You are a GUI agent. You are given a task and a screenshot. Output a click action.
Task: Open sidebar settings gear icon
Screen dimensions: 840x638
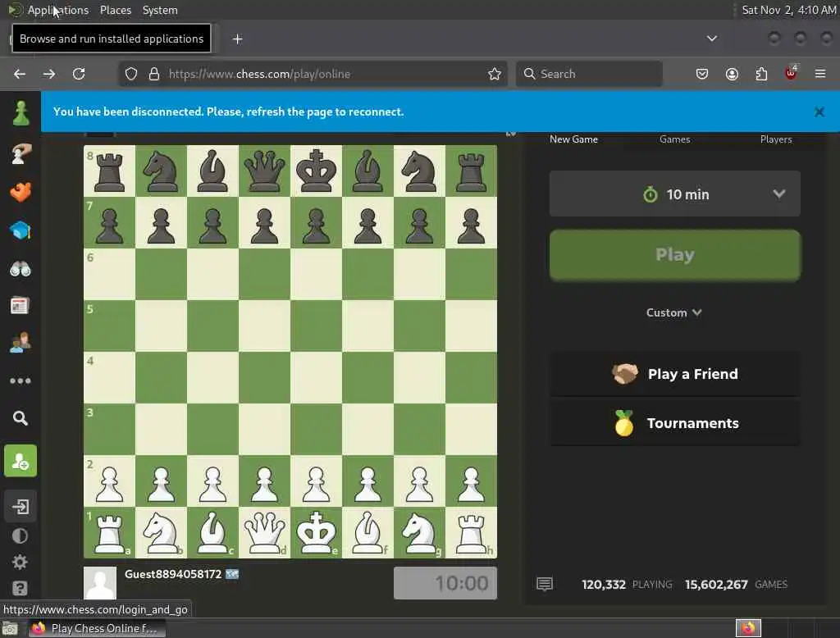(x=20, y=562)
